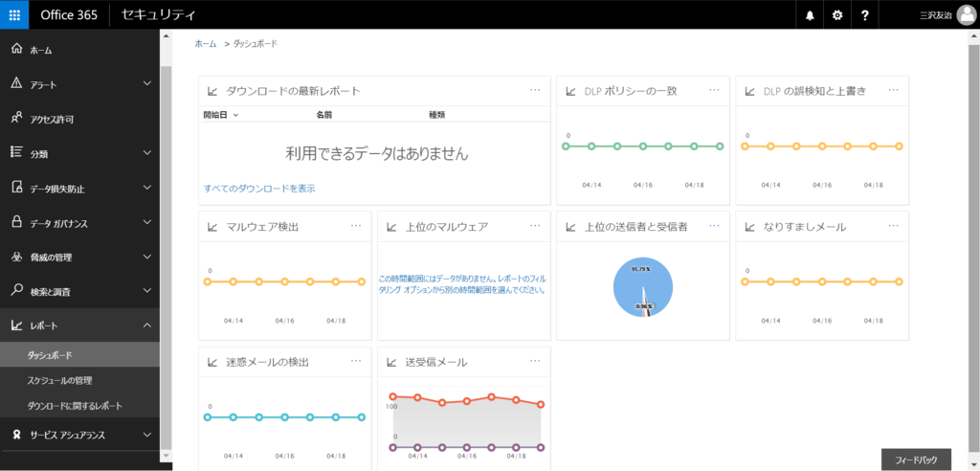Viewport: 980px width, 471px height.
Task: Click the データ ガバナンス padlock icon
Action: [x=17, y=221]
